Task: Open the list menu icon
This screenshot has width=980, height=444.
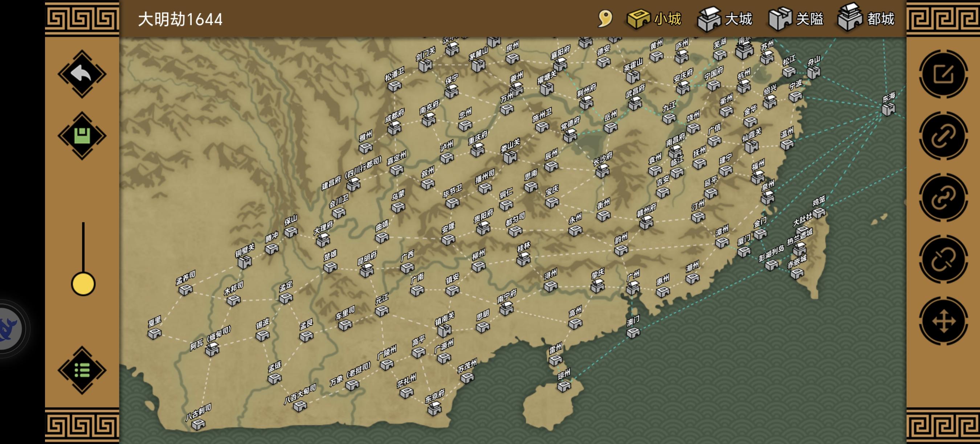Action: (x=82, y=370)
